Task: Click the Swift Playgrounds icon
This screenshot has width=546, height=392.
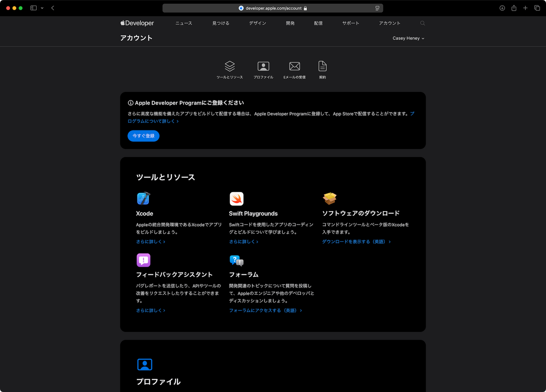Action: click(237, 199)
